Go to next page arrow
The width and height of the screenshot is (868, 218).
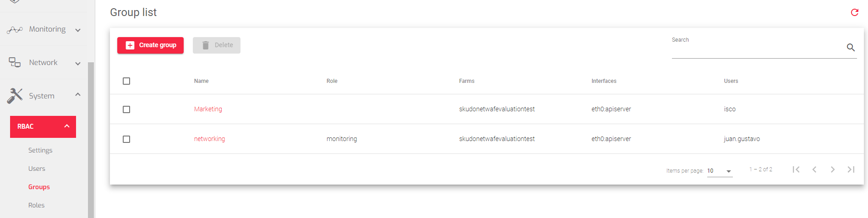pyautogui.click(x=833, y=169)
